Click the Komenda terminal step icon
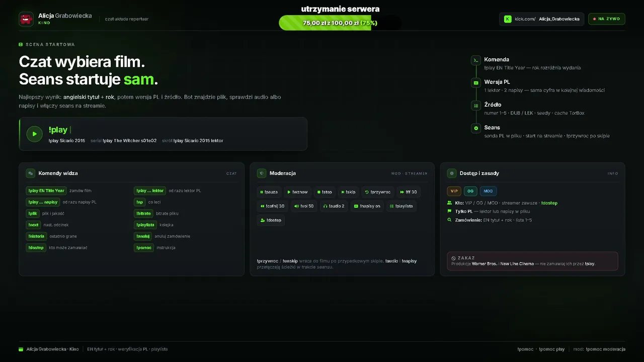Screen dimensions: 644x362 475,60
